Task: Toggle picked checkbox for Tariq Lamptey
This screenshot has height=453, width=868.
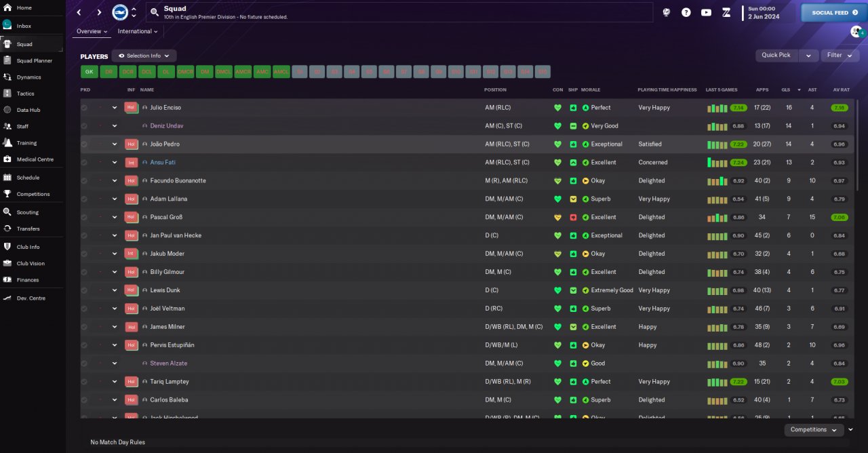Action: (x=84, y=382)
